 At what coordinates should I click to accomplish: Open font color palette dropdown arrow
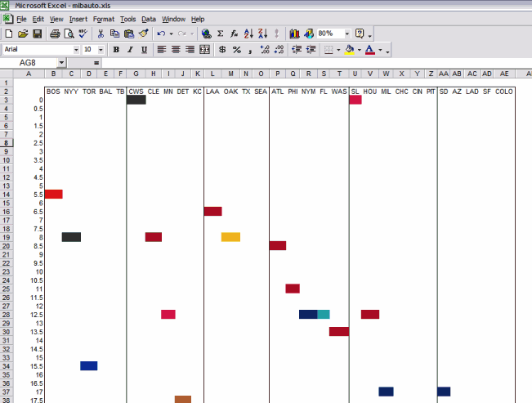[x=380, y=50]
